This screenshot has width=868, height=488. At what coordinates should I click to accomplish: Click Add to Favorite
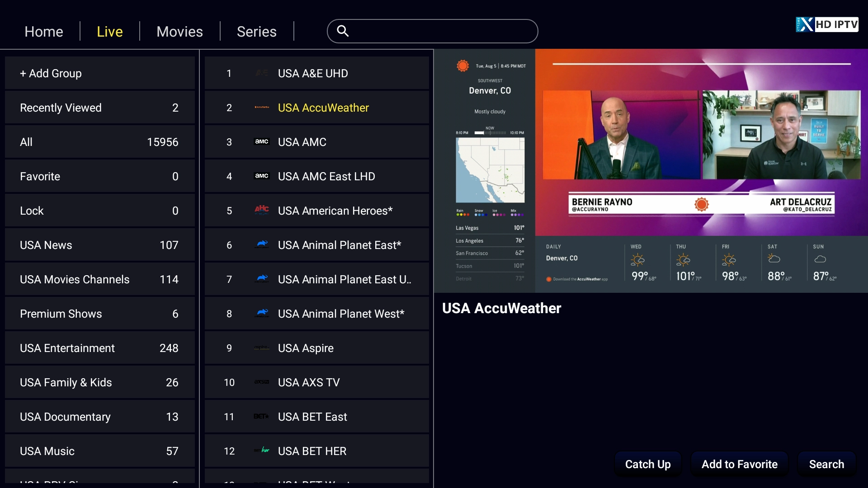click(x=740, y=464)
